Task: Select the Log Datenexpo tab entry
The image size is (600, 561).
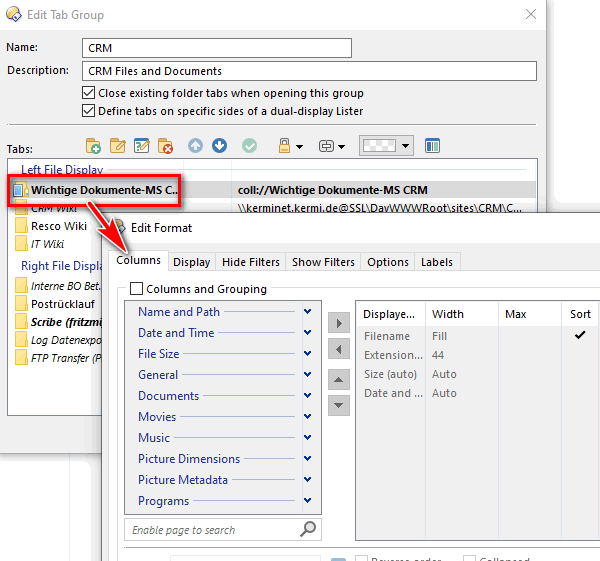Action: [x=66, y=340]
